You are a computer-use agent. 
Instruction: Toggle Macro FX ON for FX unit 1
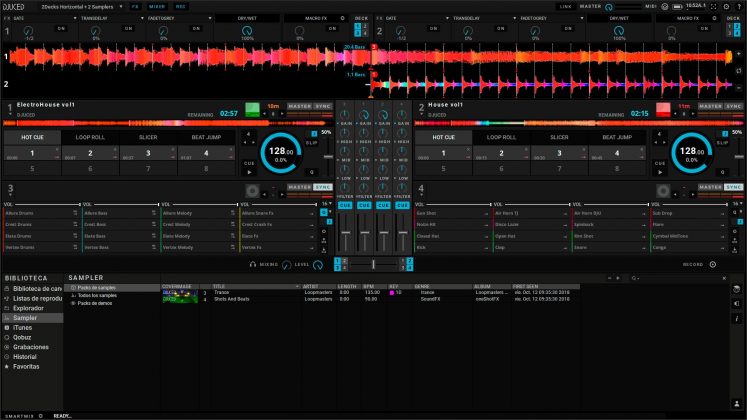coord(332,29)
